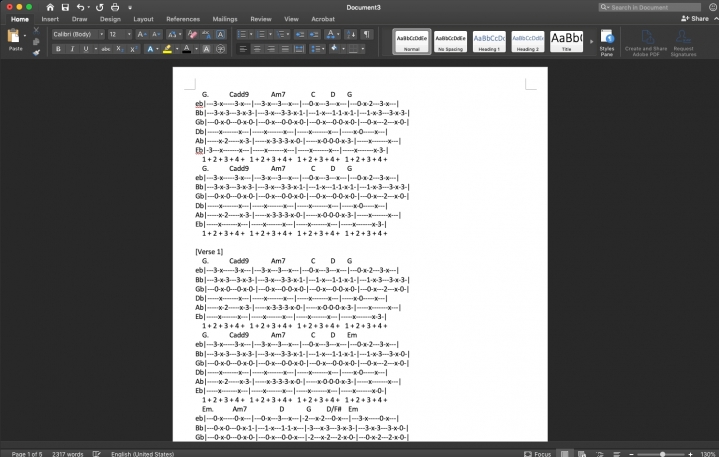Switch to the Insert tab
Image resolution: width=720 pixels, height=457 pixels.
coord(50,19)
